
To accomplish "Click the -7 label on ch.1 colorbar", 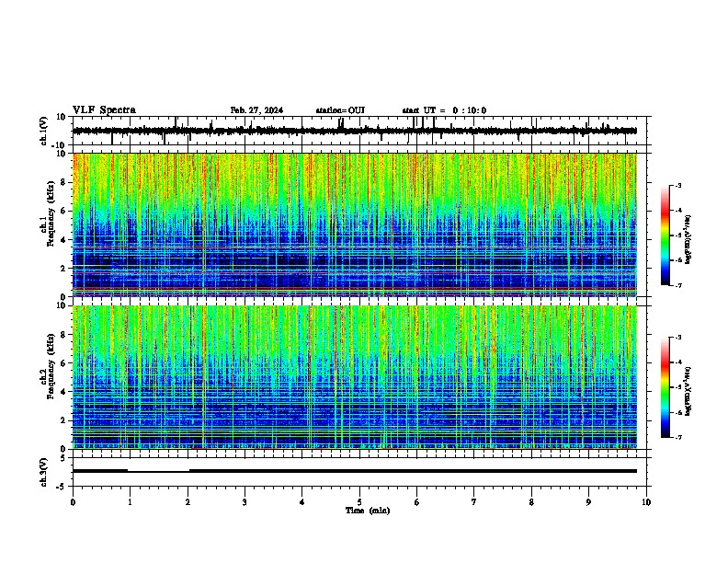I will coord(678,285).
